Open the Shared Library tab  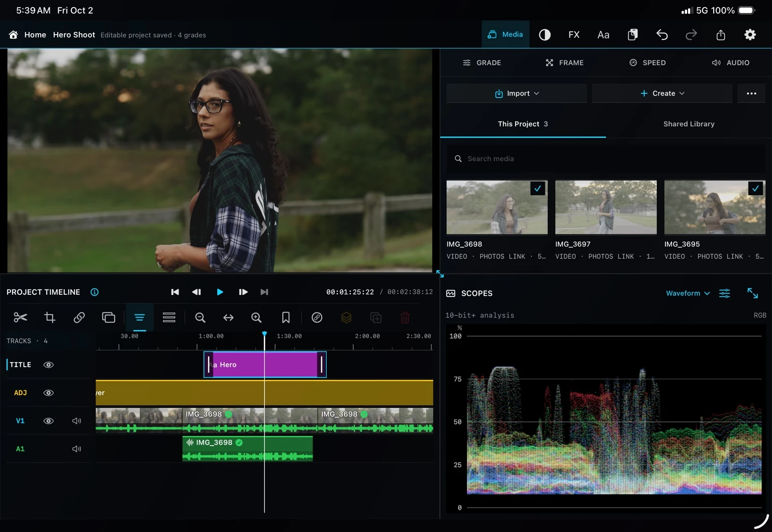tap(689, 124)
